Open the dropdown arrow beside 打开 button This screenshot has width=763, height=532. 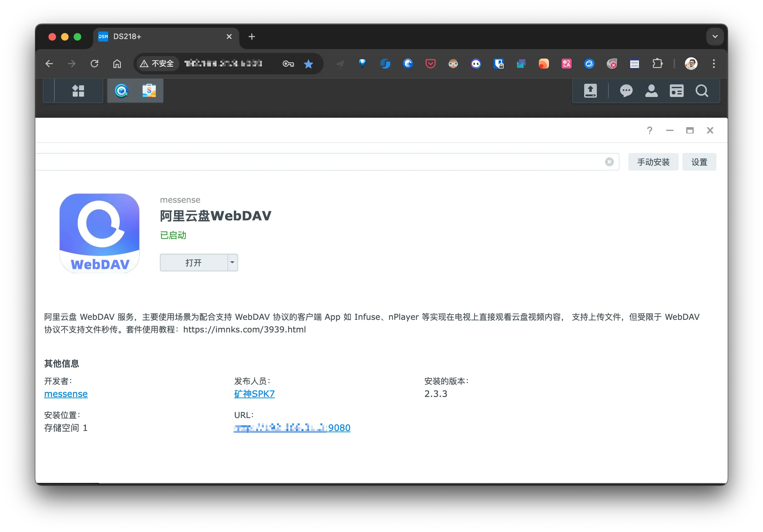pyautogui.click(x=232, y=263)
